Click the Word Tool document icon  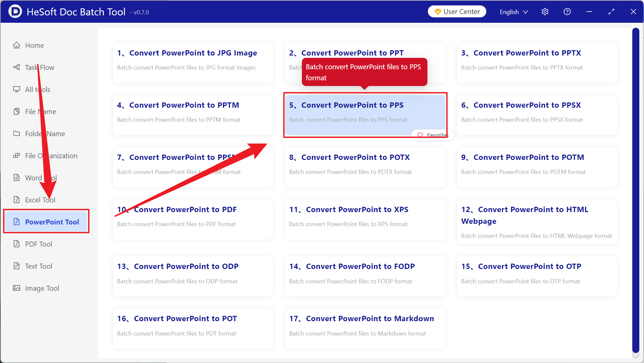[16, 178]
